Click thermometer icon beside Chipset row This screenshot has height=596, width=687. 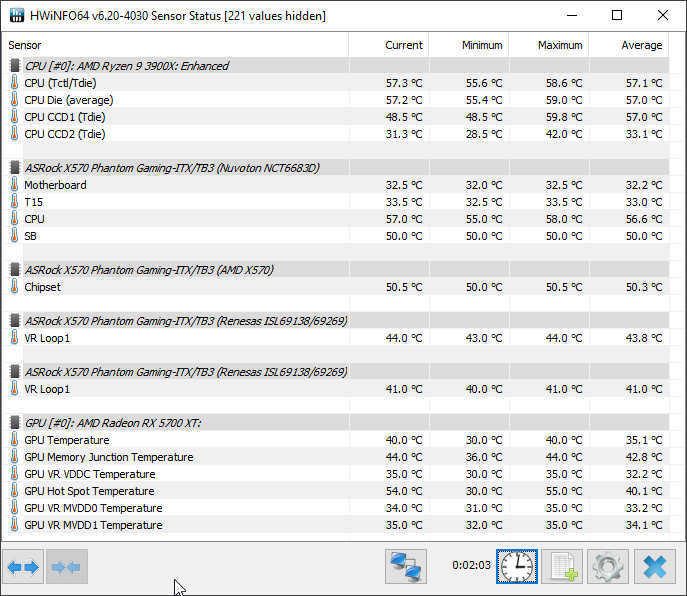[14, 287]
